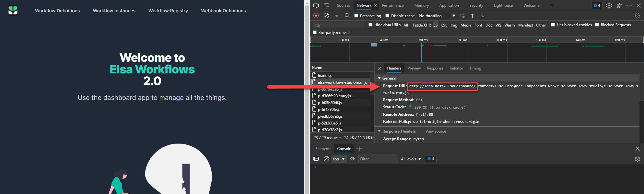Close the request details pane
Screen dimensions: 644x194
380,68
